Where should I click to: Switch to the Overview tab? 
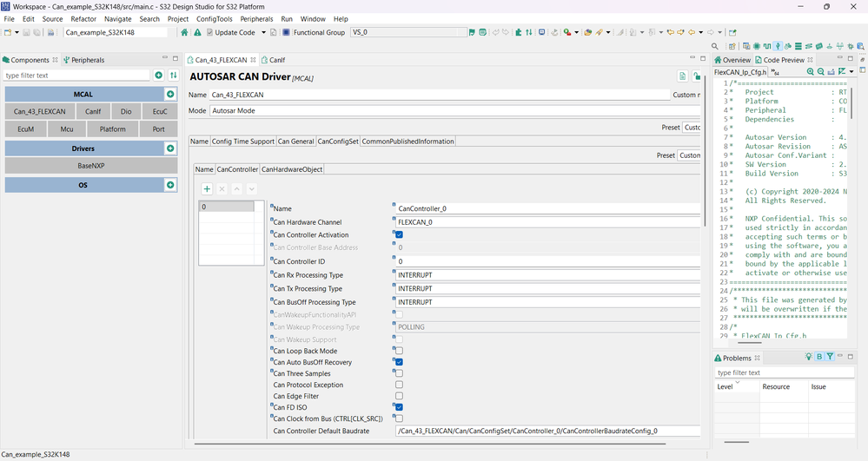(732, 60)
